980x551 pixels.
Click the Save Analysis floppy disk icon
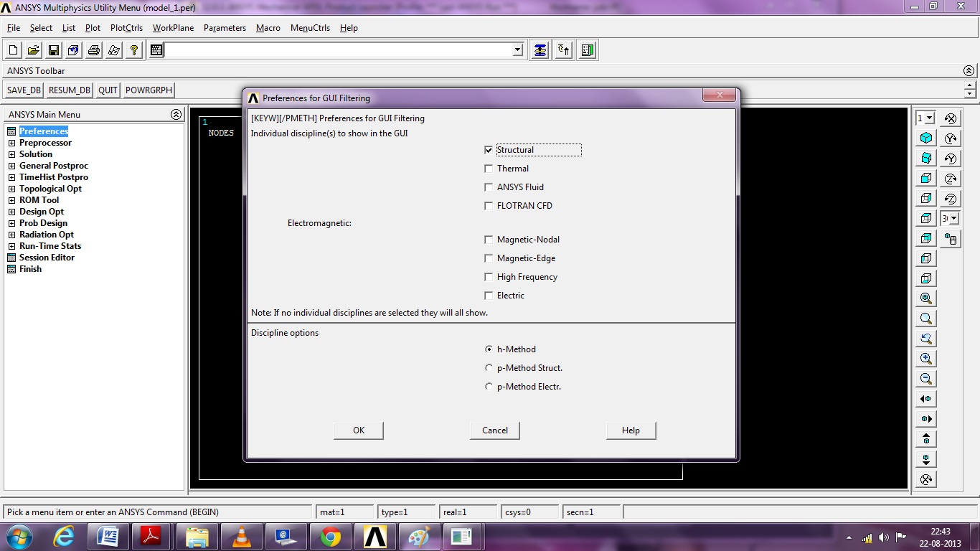tap(54, 50)
